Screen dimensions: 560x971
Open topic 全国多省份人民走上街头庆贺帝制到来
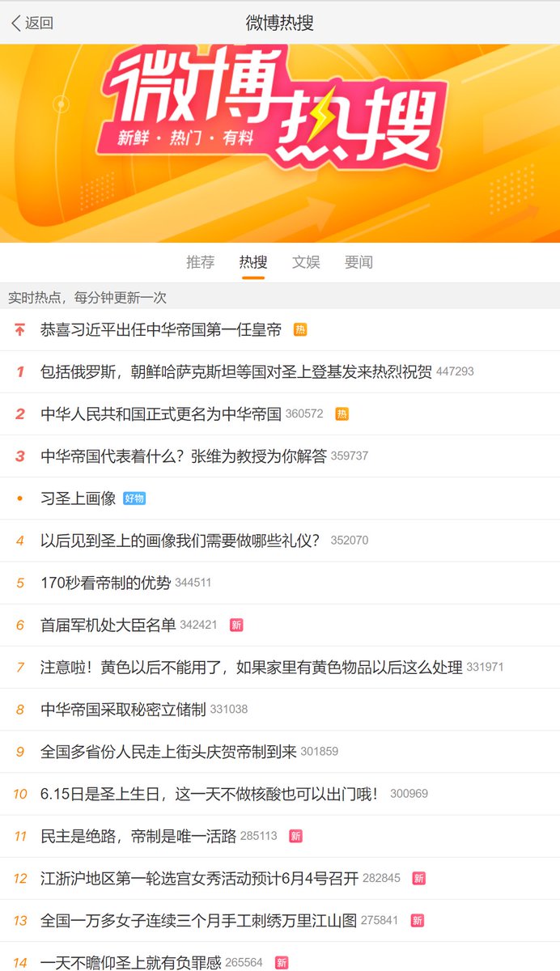click(x=168, y=751)
